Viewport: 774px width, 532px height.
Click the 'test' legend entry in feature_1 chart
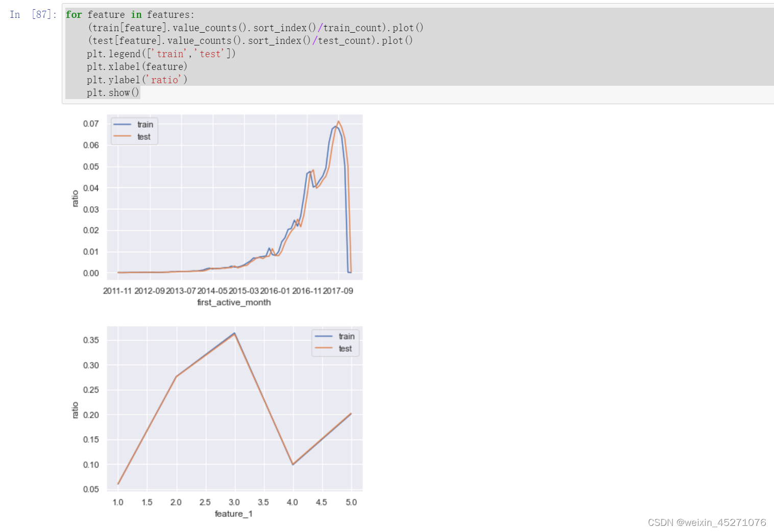coord(345,349)
